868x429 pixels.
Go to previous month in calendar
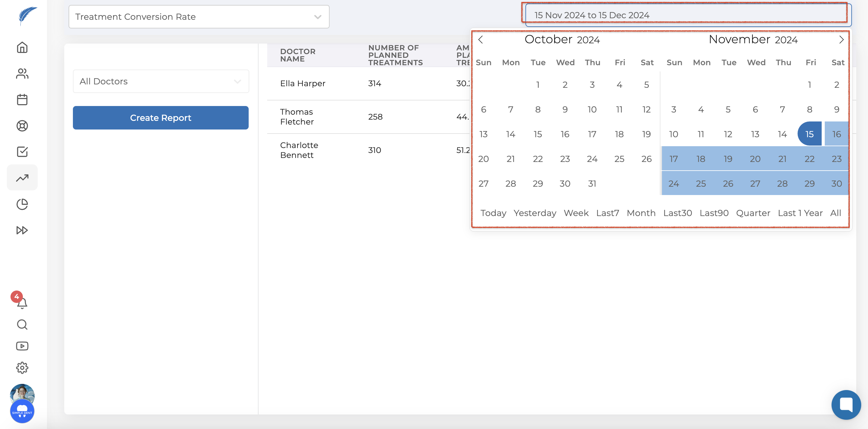pyautogui.click(x=481, y=40)
